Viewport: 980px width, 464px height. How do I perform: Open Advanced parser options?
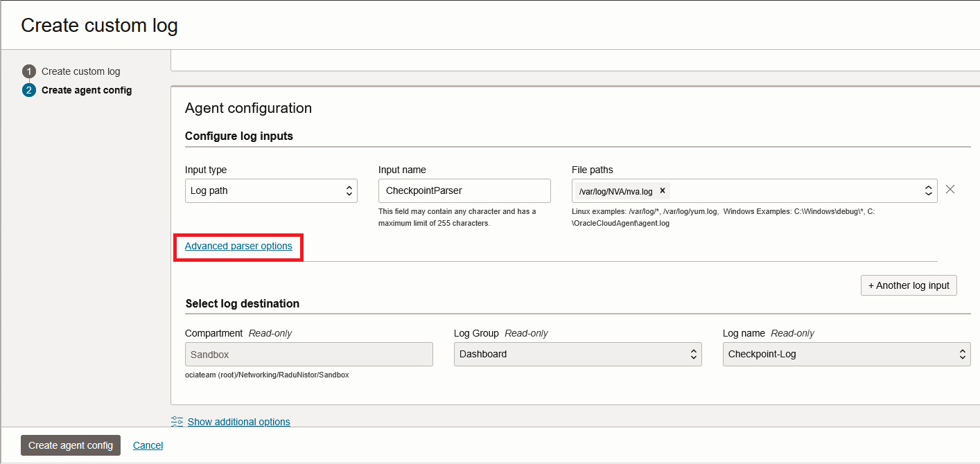pos(238,246)
